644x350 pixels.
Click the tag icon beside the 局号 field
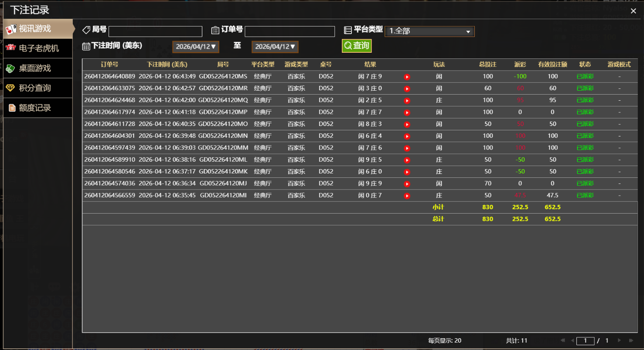coord(85,30)
